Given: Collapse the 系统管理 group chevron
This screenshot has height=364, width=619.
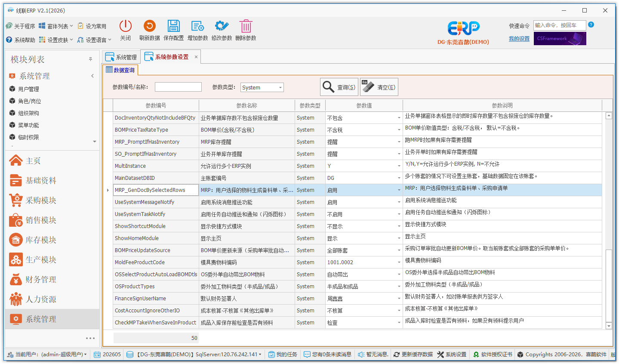Looking at the screenshot, I should click(92, 76).
